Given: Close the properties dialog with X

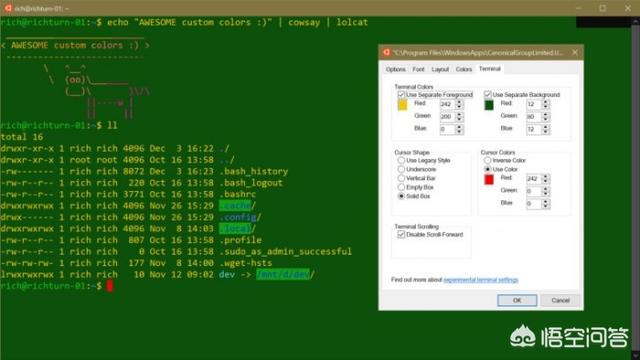Looking at the screenshot, I should (x=575, y=52).
